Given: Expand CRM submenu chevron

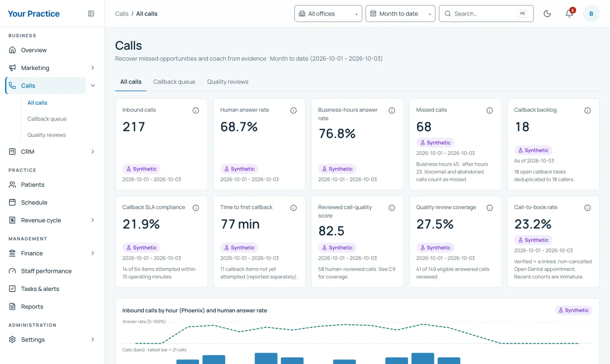Looking at the screenshot, I should click(x=93, y=152).
